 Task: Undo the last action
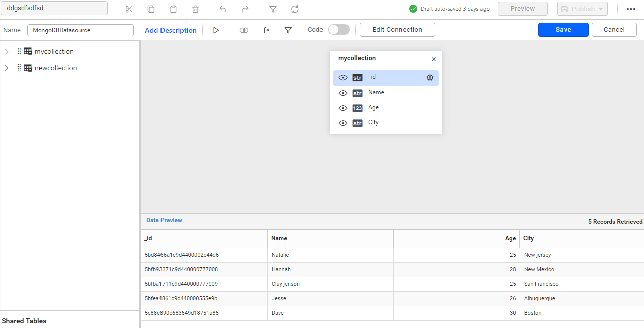click(x=222, y=9)
